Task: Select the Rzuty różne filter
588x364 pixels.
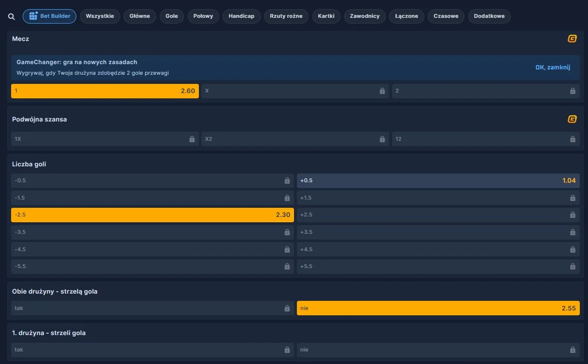Action: pyautogui.click(x=286, y=16)
